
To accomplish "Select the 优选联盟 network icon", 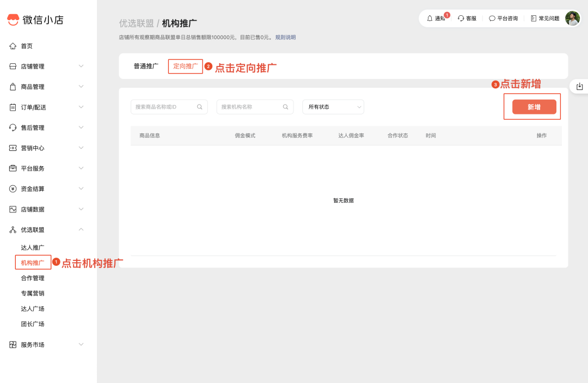I will [13, 229].
